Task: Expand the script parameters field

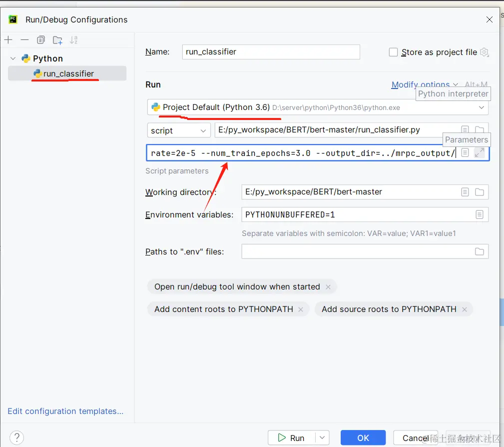Action: pyautogui.click(x=479, y=152)
